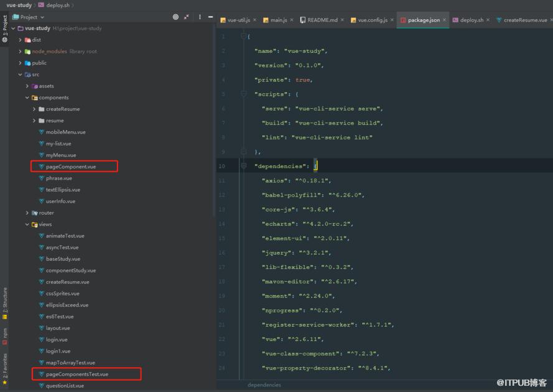Click deploy.sh in the navigation breadcrumb

tap(54, 5)
